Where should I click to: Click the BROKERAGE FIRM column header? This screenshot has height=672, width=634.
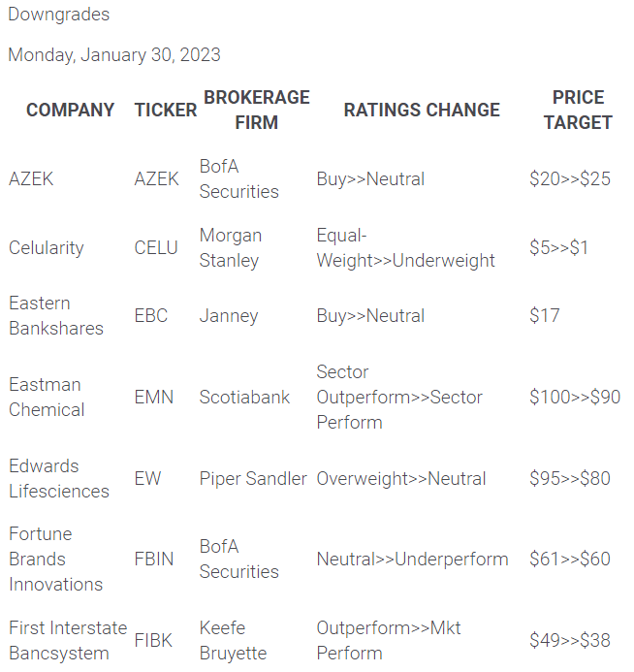pyautogui.click(x=256, y=110)
